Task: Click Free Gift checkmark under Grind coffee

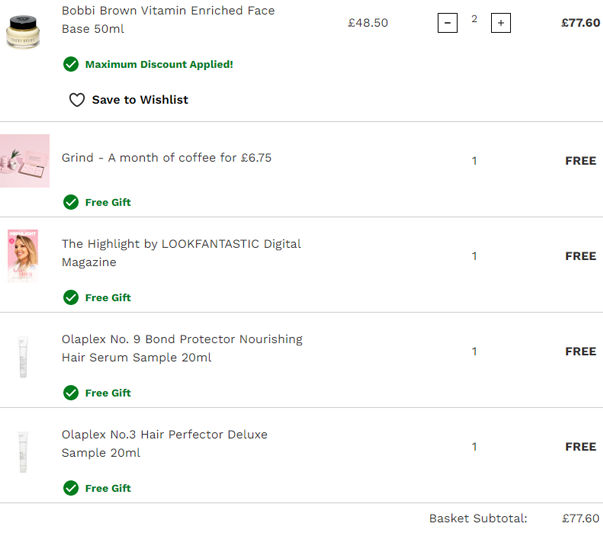Action: (71, 202)
